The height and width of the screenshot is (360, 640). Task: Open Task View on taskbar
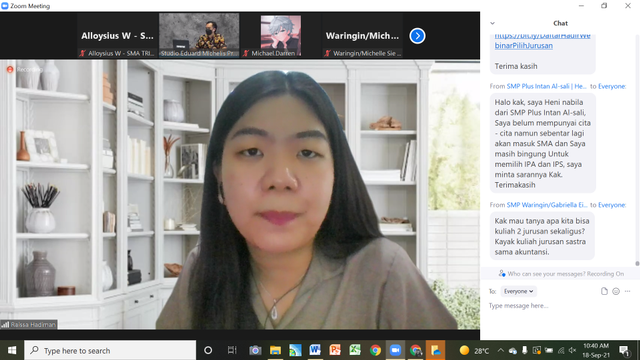click(232, 350)
